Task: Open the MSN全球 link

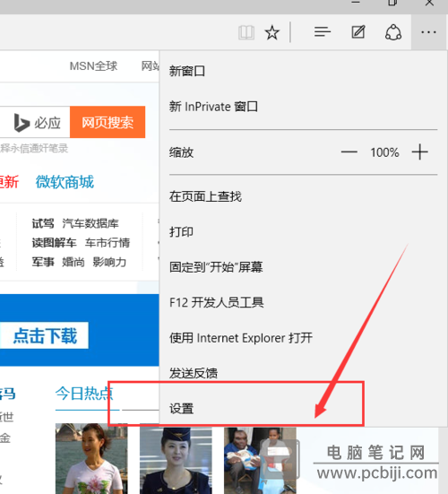Action: tap(93, 66)
